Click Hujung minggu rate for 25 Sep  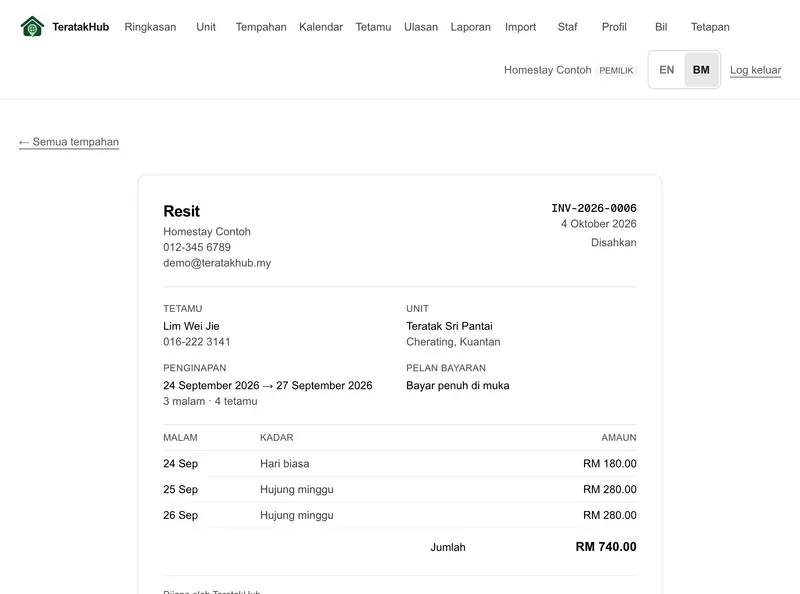297,489
